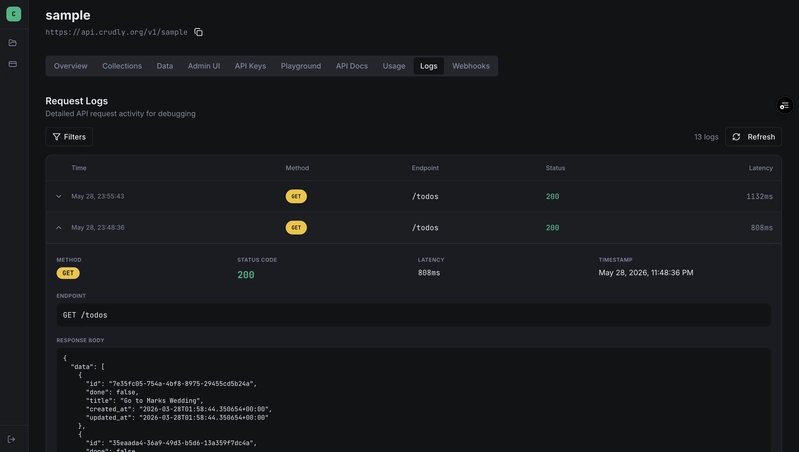Open the Playground tab
Screen dimensions: 799x452
click(x=301, y=66)
